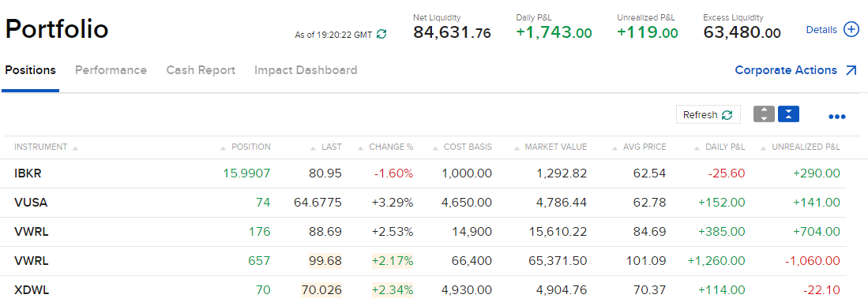The width and height of the screenshot is (868, 302).
Task: Switch to the Positions tab
Action: pos(31,70)
